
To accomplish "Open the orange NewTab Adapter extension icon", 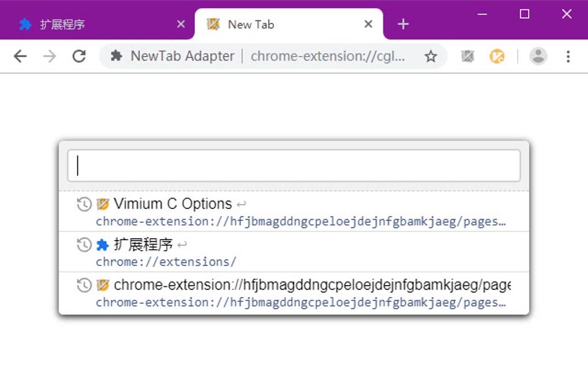I will (497, 55).
